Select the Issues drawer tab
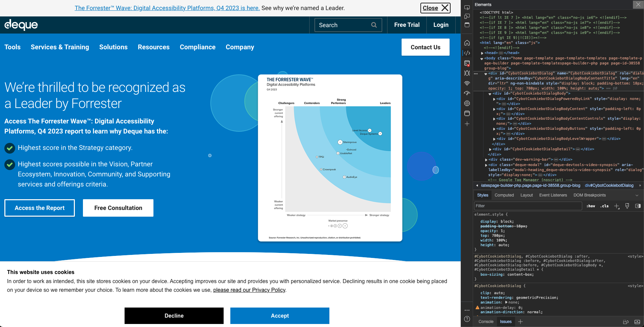The height and width of the screenshot is (327, 644). [506, 322]
